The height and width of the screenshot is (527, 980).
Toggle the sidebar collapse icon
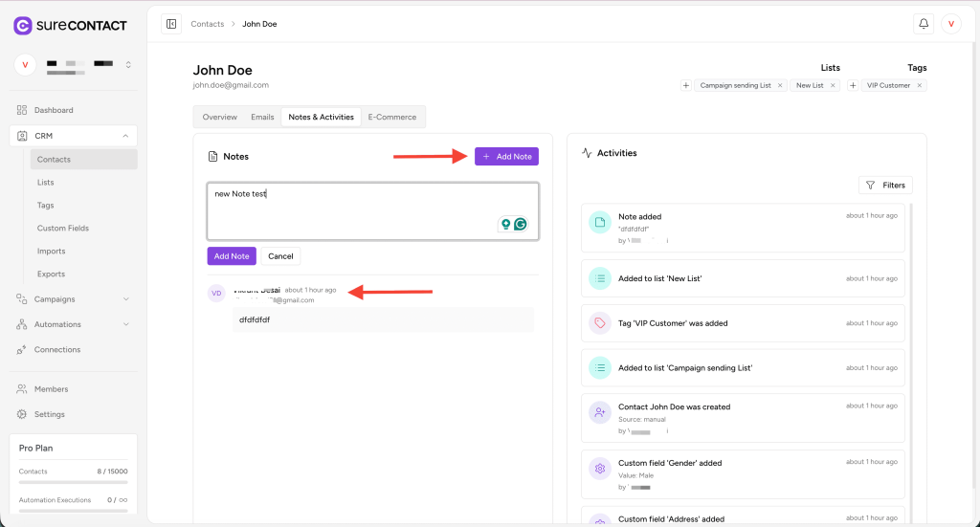coord(171,24)
